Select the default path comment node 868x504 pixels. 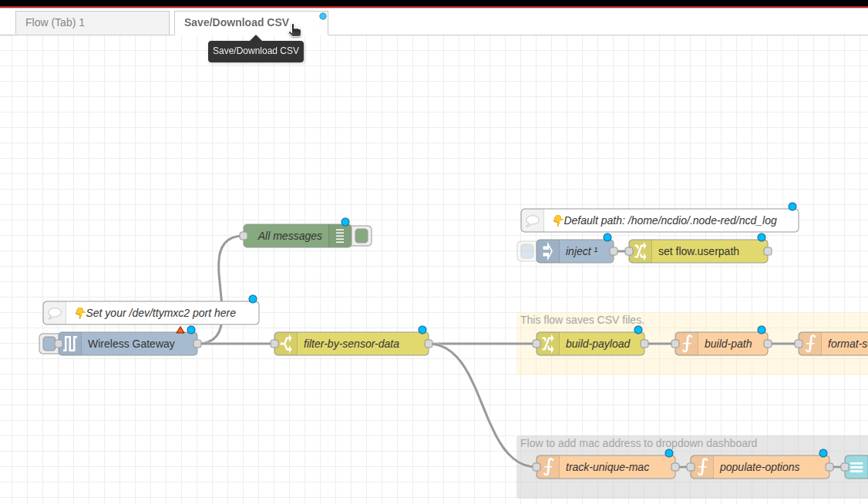click(x=669, y=220)
